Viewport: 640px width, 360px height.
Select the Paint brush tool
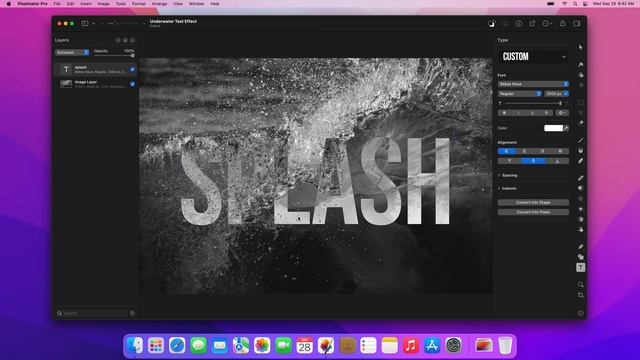click(580, 140)
